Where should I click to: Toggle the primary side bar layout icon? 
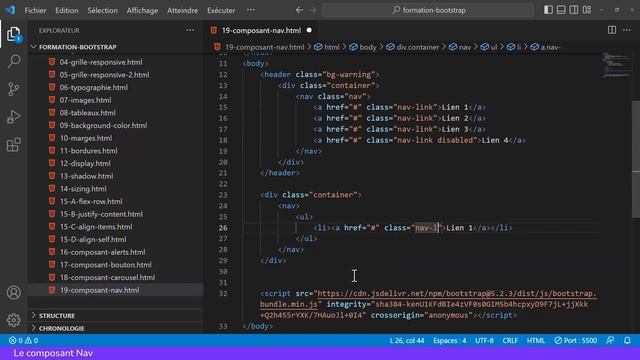tap(548, 10)
